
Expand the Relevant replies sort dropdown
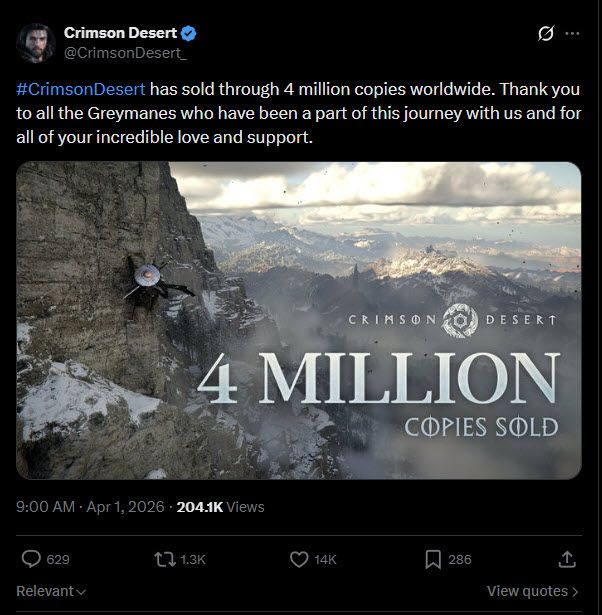tap(51, 591)
